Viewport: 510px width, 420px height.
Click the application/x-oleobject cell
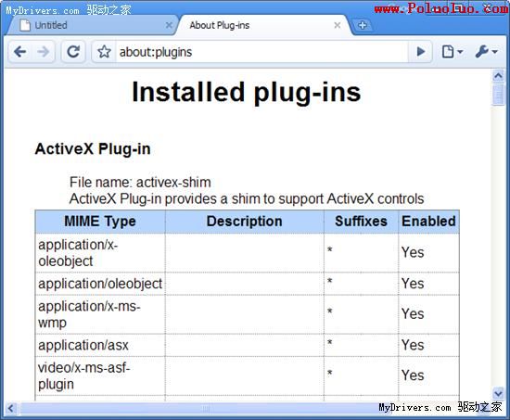tap(100, 253)
